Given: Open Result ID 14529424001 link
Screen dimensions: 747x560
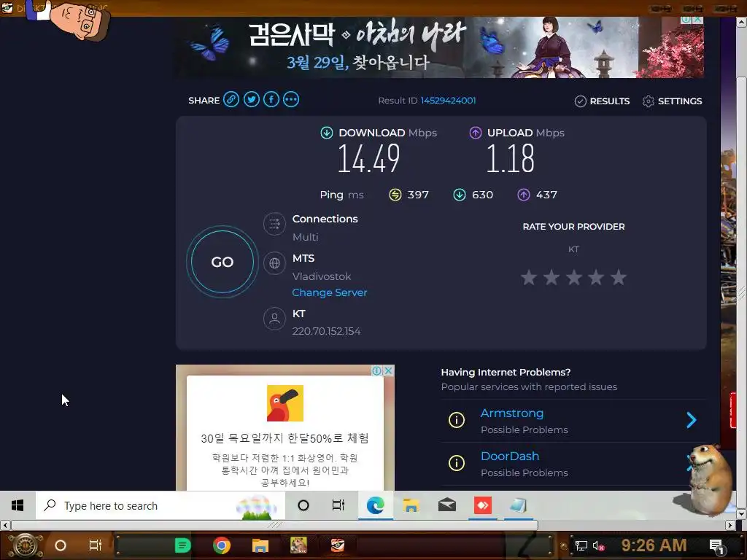Looking at the screenshot, I should (x=448, y=101).
